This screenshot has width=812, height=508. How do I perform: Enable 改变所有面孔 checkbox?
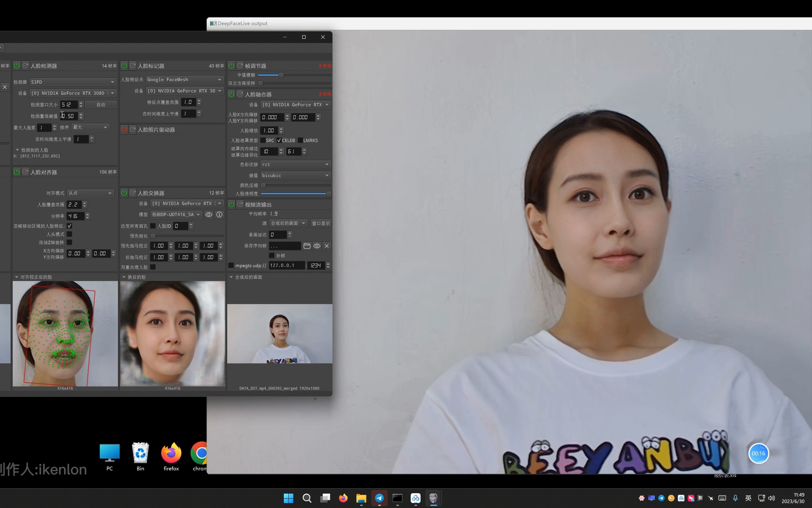click(x=153, y=226)
